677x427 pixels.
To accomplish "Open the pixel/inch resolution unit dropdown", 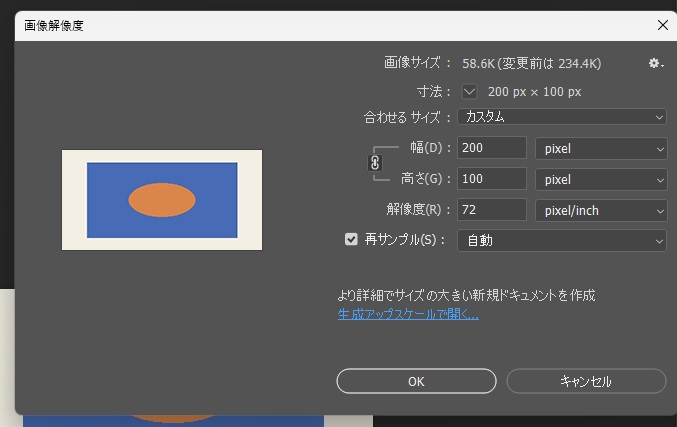I will 601,211.
